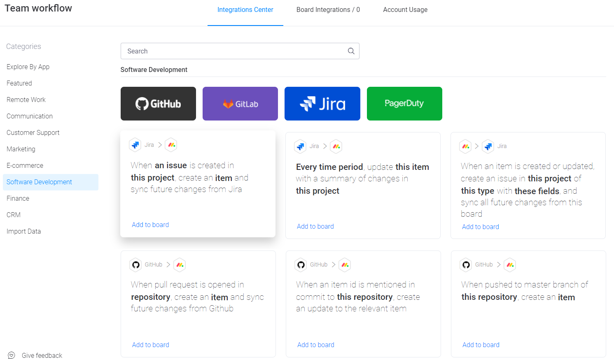Viewport: 614px width, 364px height.
Task: Open the Account Usage tab
Action: [405, 9]
